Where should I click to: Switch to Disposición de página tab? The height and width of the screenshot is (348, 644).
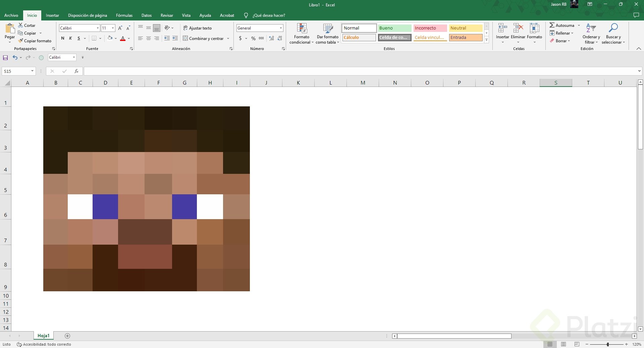pyautogui.click(x=88, y=15)
